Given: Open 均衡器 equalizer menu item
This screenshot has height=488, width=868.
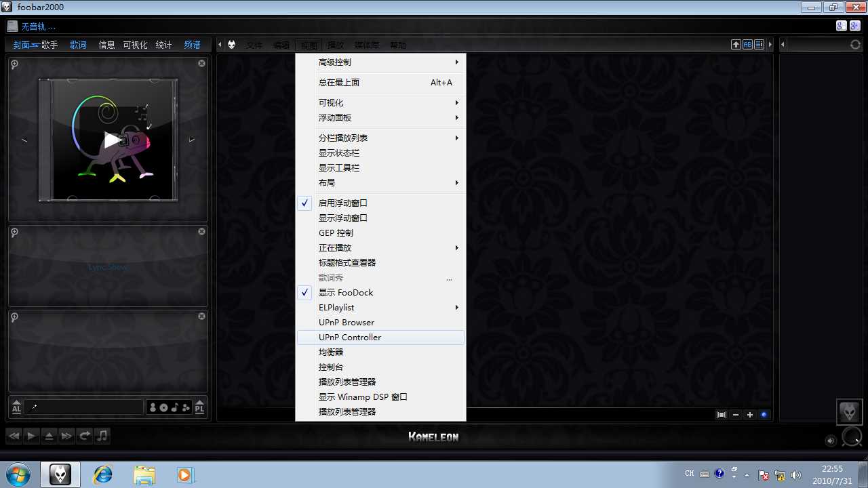Looking at the screenshot, I should (x=380, y=352).
